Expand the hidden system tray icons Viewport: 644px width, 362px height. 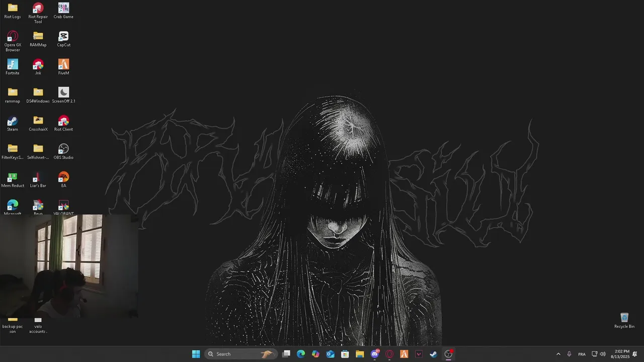click(558, 354)
